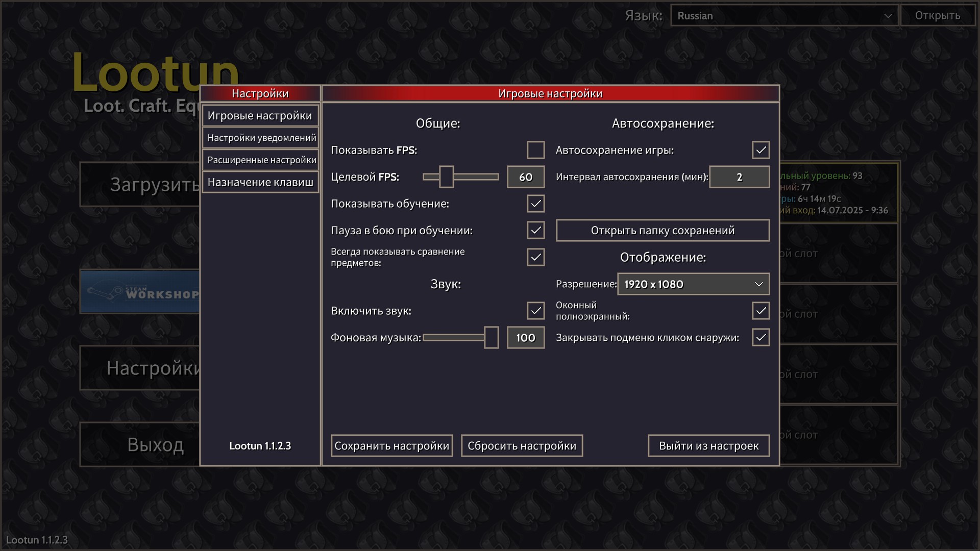
Task: Open the Russian language dropdown
Action: click(785, 16)
